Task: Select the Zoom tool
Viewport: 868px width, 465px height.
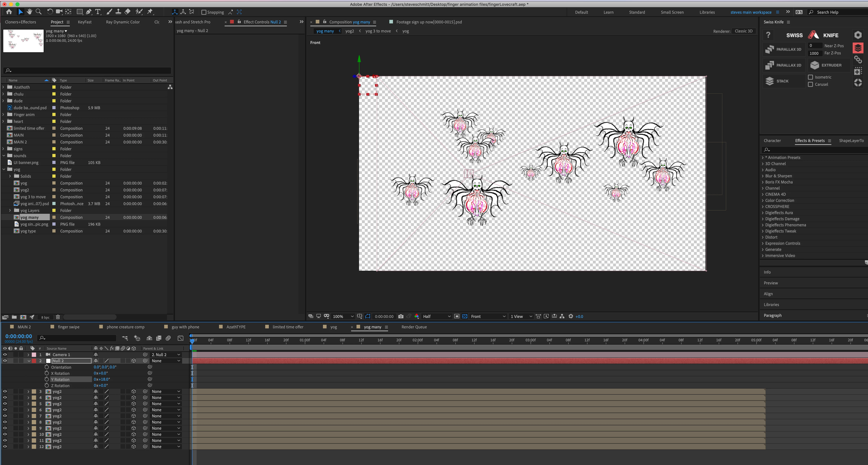Action: [39, 12]
